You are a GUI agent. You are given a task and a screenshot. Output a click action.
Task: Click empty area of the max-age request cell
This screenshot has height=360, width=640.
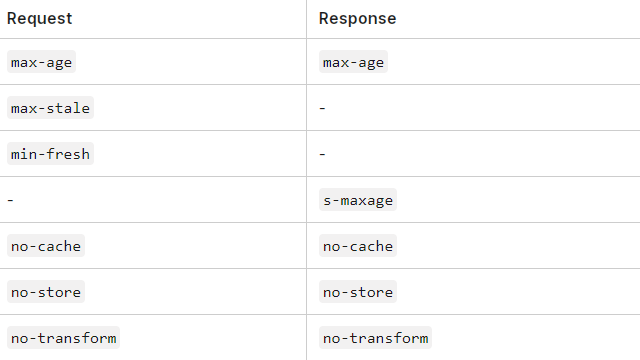(x=190, y=62)
